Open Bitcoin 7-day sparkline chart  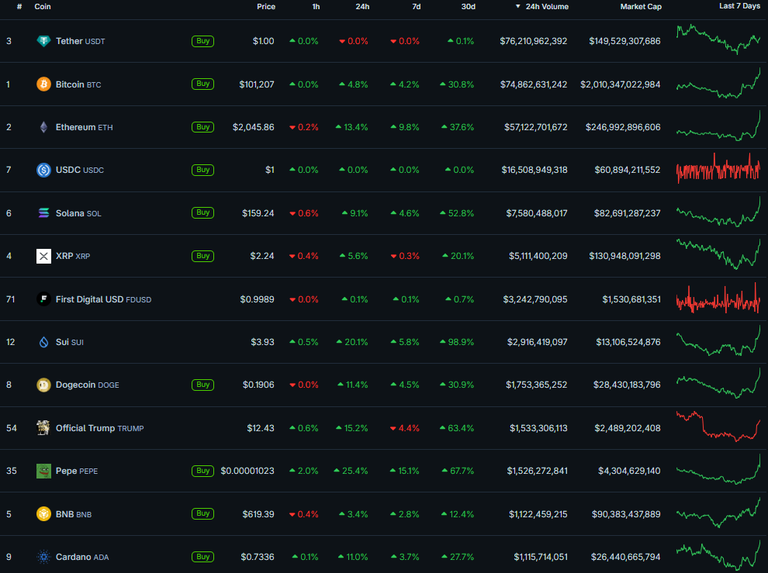tap(718, 83)
